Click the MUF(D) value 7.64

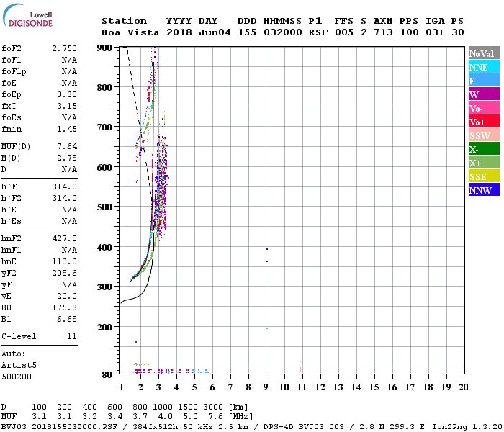[x=67, y=147]
